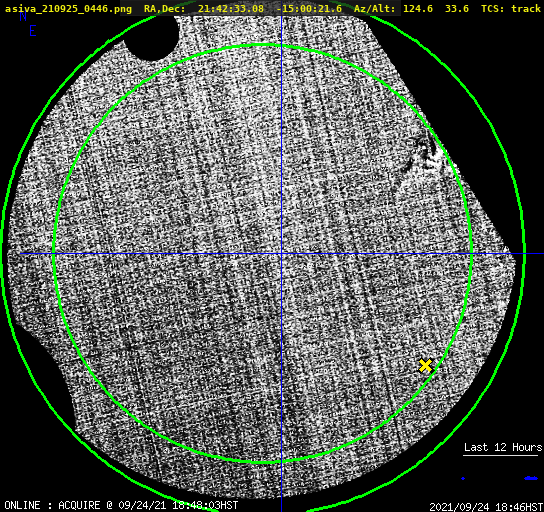Viewport: 544px width, 512px height.
Task: Click the 2021/09/24 18:46HST timestamp
Action: [486, 506]
